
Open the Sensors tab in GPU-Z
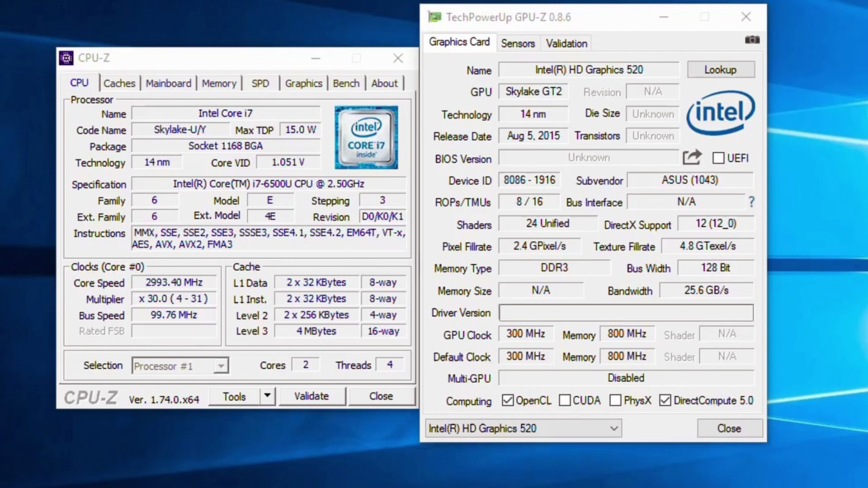coord(518,43)
